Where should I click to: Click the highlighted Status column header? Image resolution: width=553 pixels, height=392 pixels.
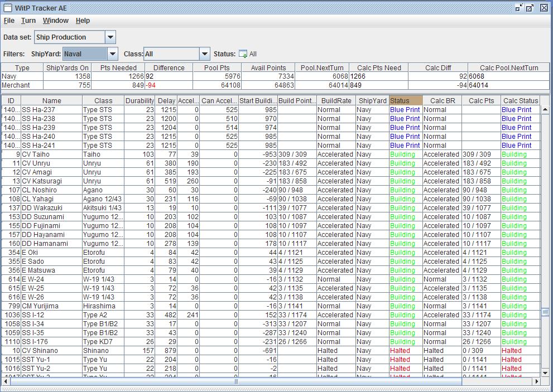406,101
